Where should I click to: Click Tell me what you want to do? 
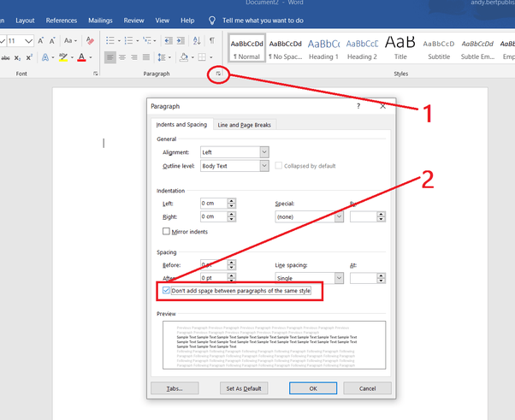coord(263,21)
